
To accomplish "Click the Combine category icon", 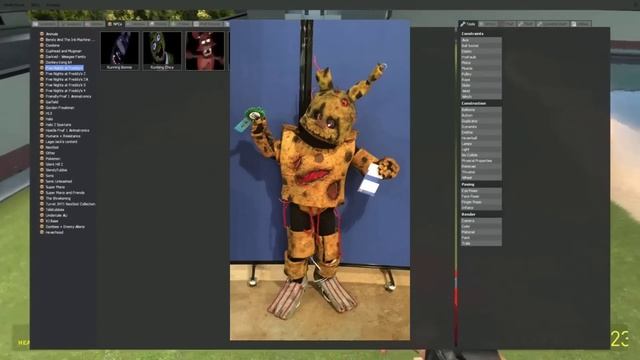I will coord(42,45).
